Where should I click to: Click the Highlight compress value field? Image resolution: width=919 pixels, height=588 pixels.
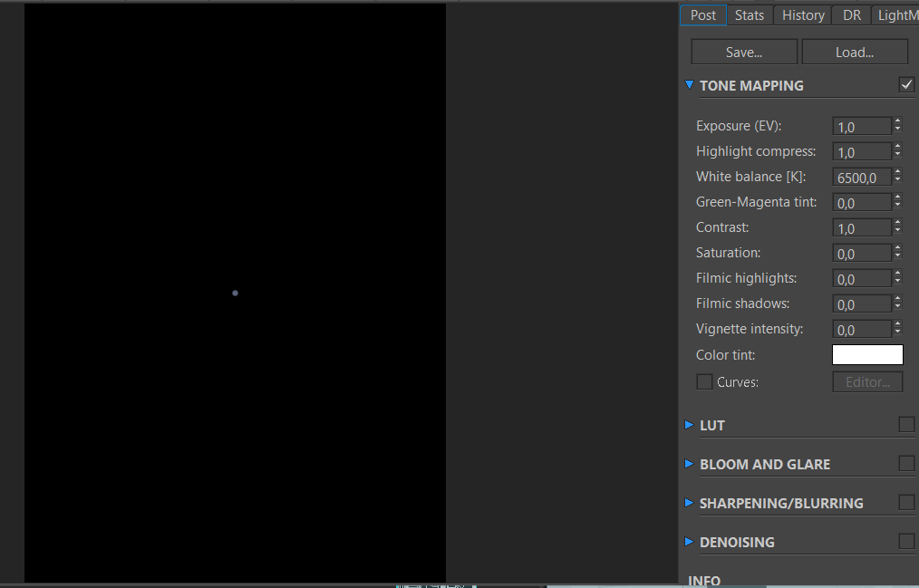coord(862,151)
